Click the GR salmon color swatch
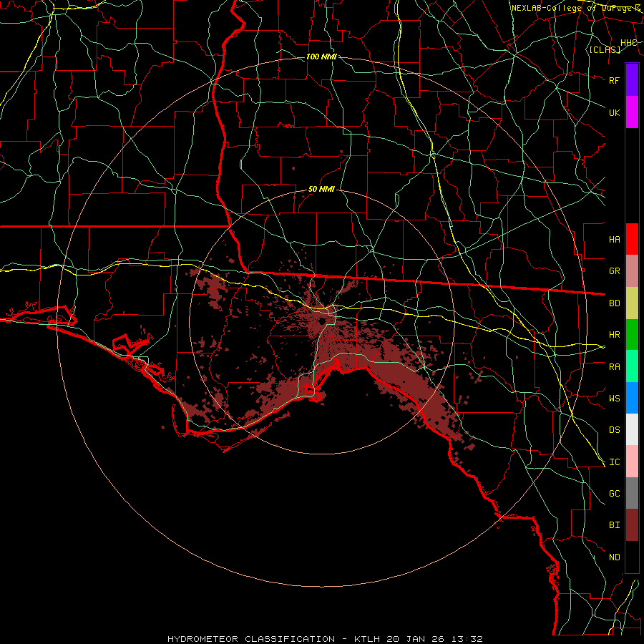 coord(632,271)
